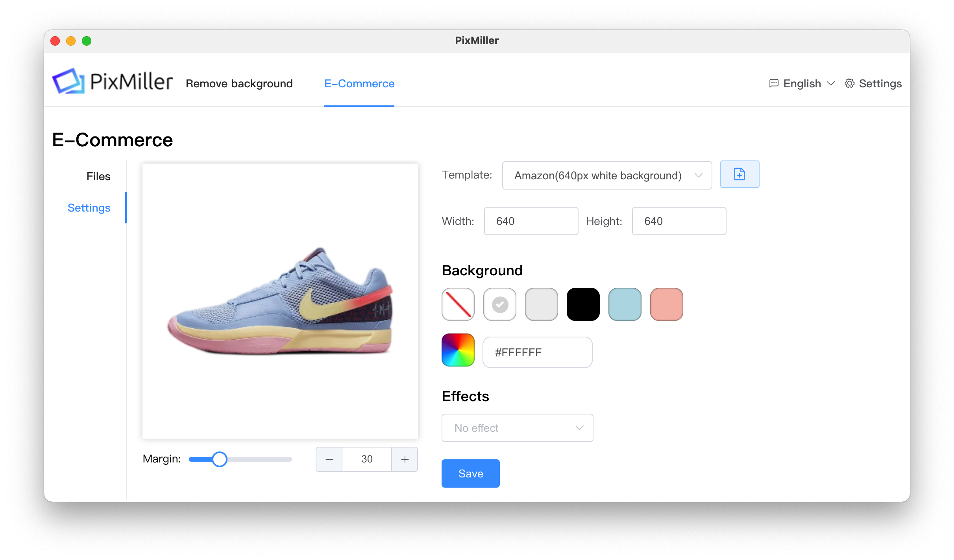Click the chevron arrow next to English
This screenshot has width=954, height=560.
pos(831,83)
